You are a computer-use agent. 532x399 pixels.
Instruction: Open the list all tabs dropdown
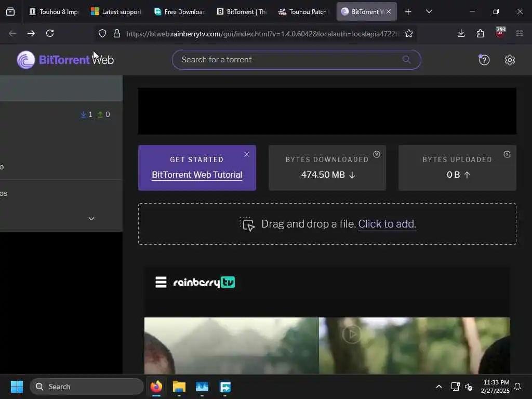point(429,11)
